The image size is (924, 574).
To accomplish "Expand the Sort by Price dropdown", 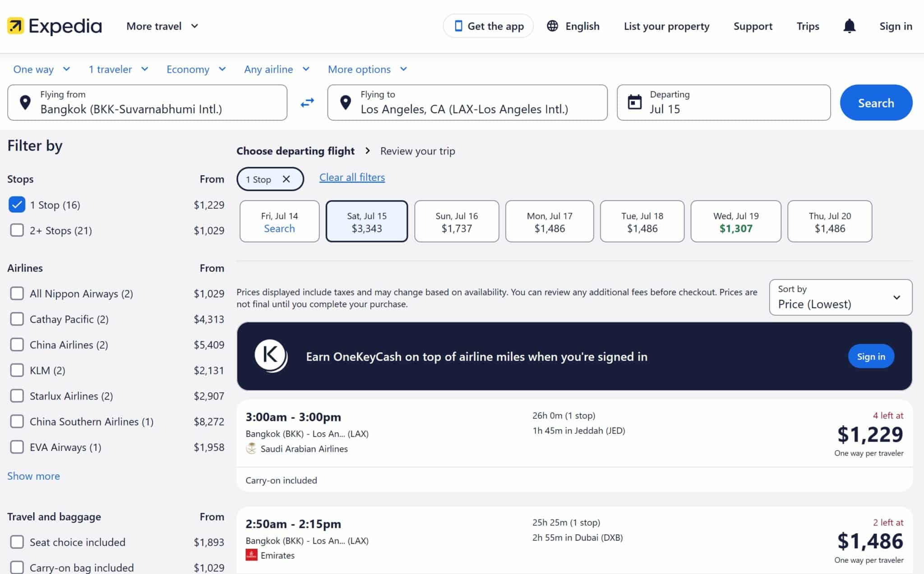I will click(840, 297).
